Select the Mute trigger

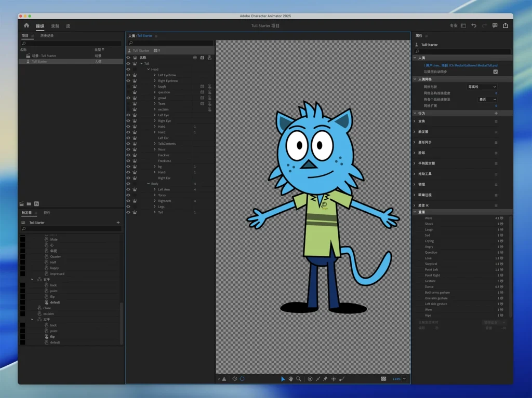pyautogui.click(x=54, y=239)
